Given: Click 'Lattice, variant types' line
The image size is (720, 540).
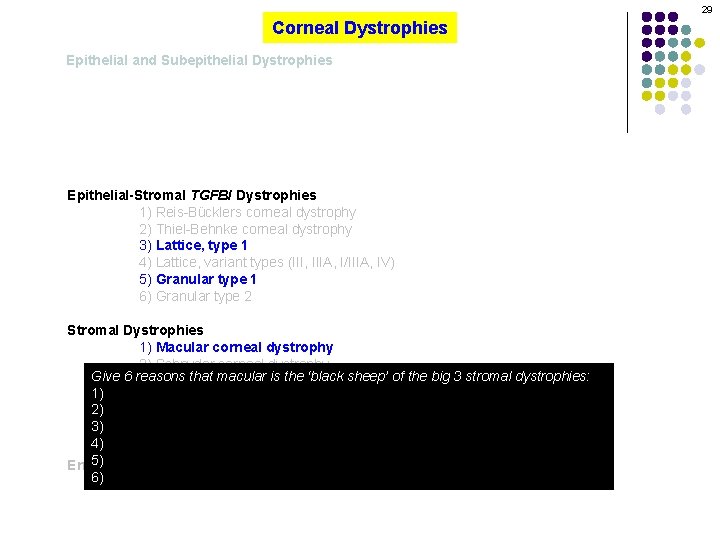Looking at the screenshot, I should 267,262.
